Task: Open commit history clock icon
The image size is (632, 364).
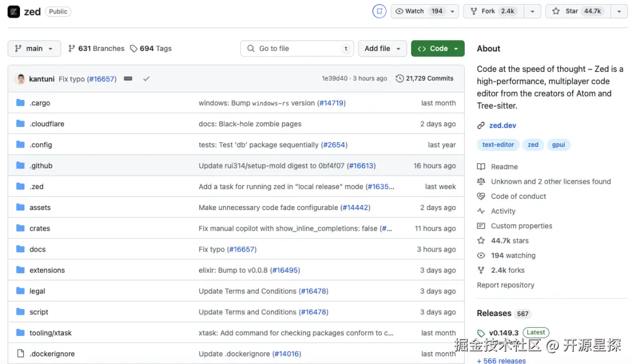Action: 400,78
